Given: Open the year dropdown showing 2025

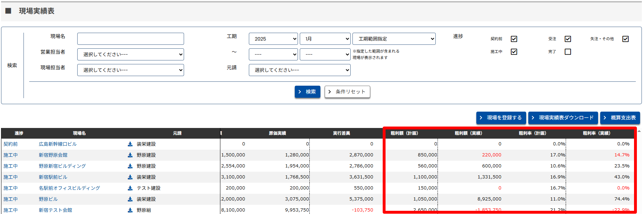Looking at the screenshot, I should point(273,39).
